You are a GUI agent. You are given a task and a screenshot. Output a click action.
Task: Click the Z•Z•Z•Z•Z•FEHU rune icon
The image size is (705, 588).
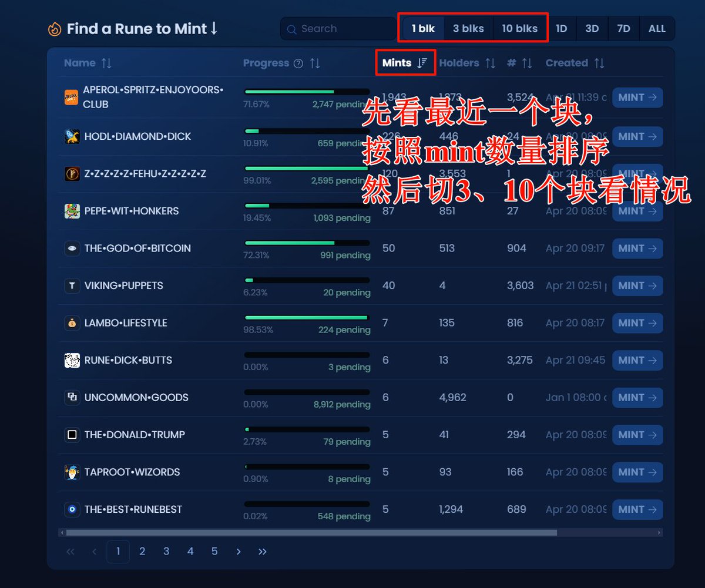(x=72, y=174)
